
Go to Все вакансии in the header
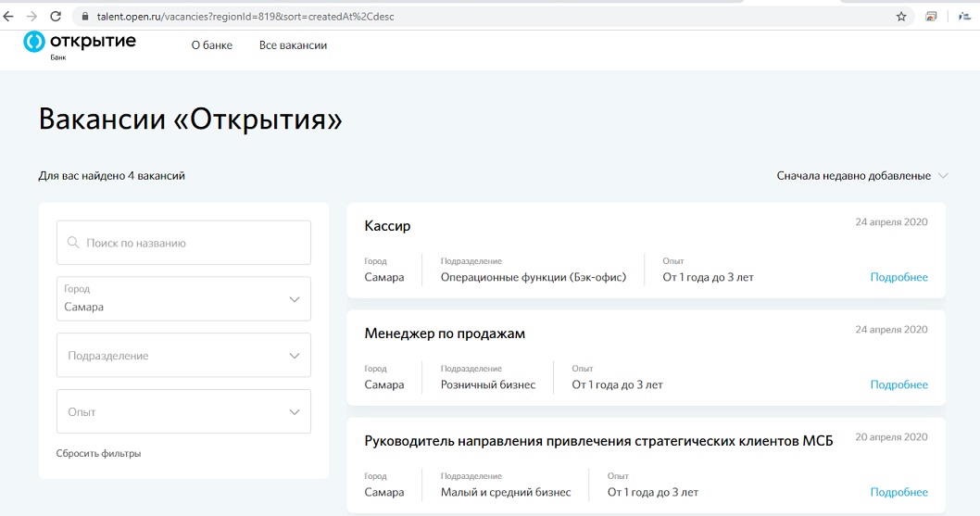pos(293,45)
